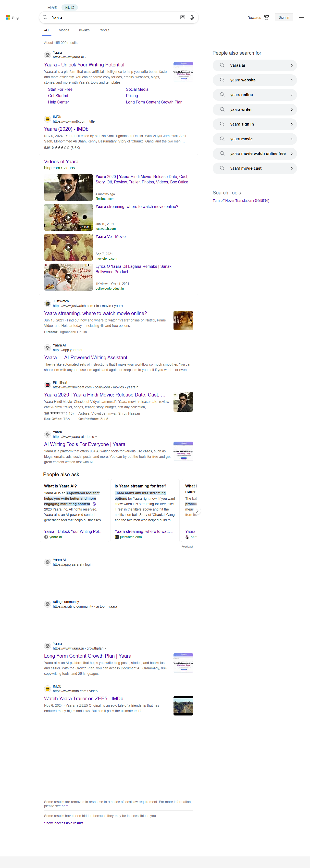Click the microphone voice search icon
Screen dimensions: 310x868
[192, 17]
